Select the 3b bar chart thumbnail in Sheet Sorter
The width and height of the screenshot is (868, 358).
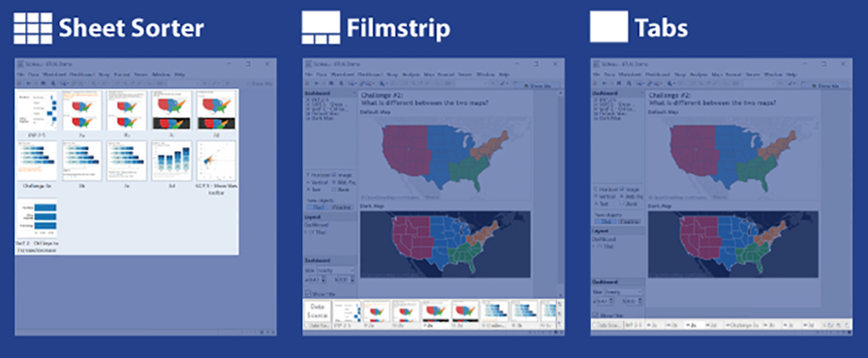coord(82,161)
